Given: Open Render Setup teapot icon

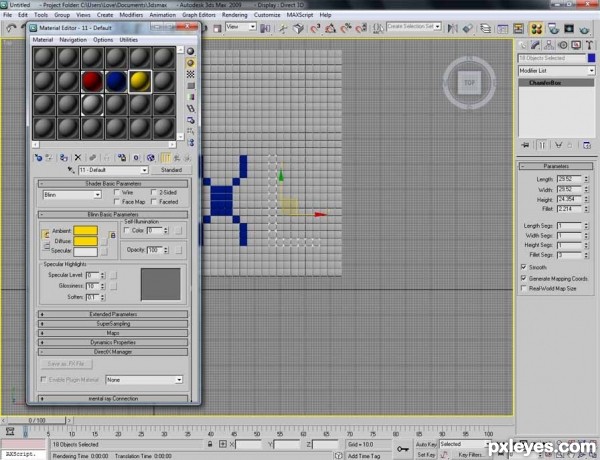Looking at the screenshot, I should (553, 28).
